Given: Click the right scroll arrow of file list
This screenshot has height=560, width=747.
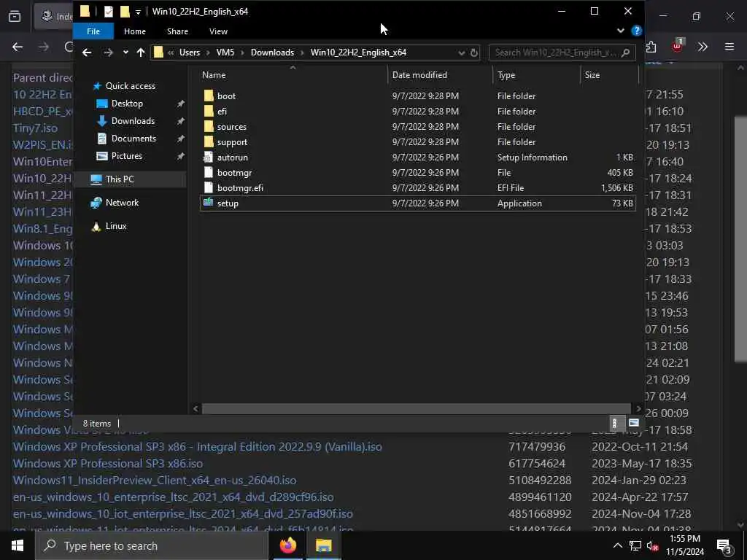Looking at the screenshot, I should pos(638,408).
